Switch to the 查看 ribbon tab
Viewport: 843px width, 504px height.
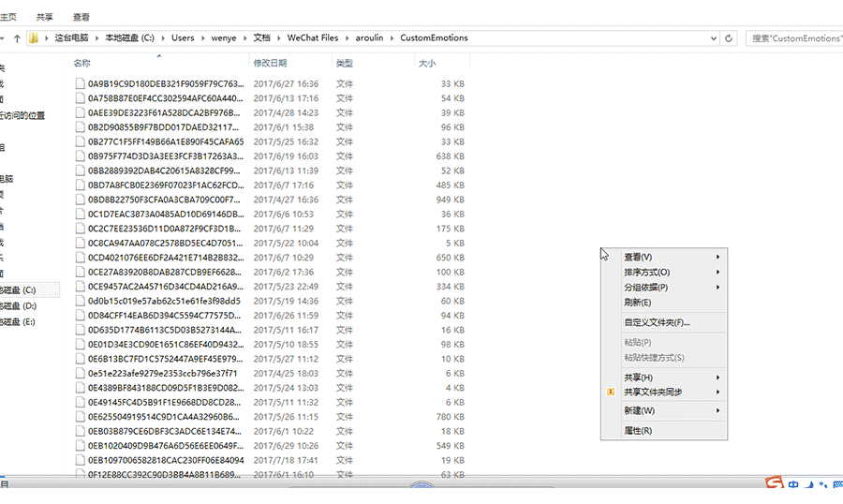coord(81,17)
